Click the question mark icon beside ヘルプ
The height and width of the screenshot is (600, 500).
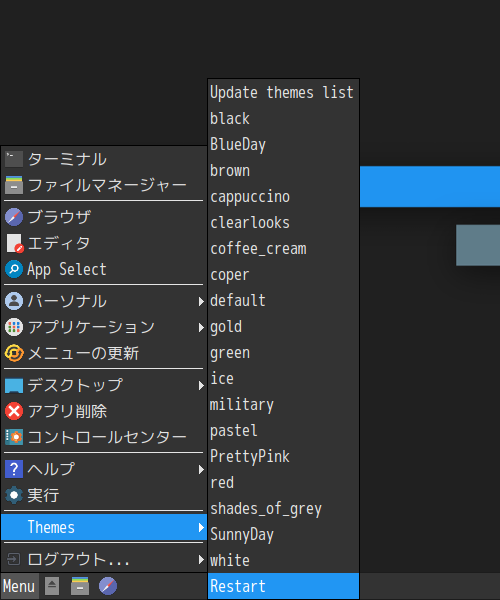tap(14, 470)
